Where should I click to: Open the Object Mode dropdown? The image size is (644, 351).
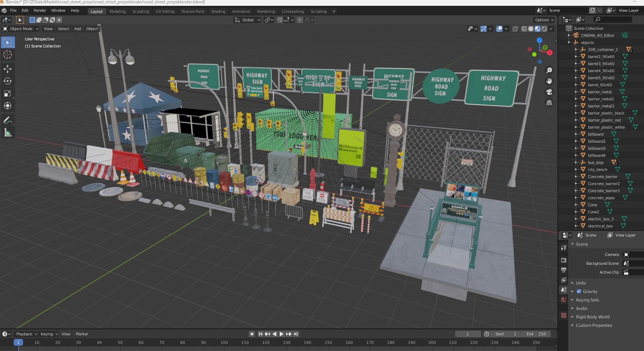21,29
